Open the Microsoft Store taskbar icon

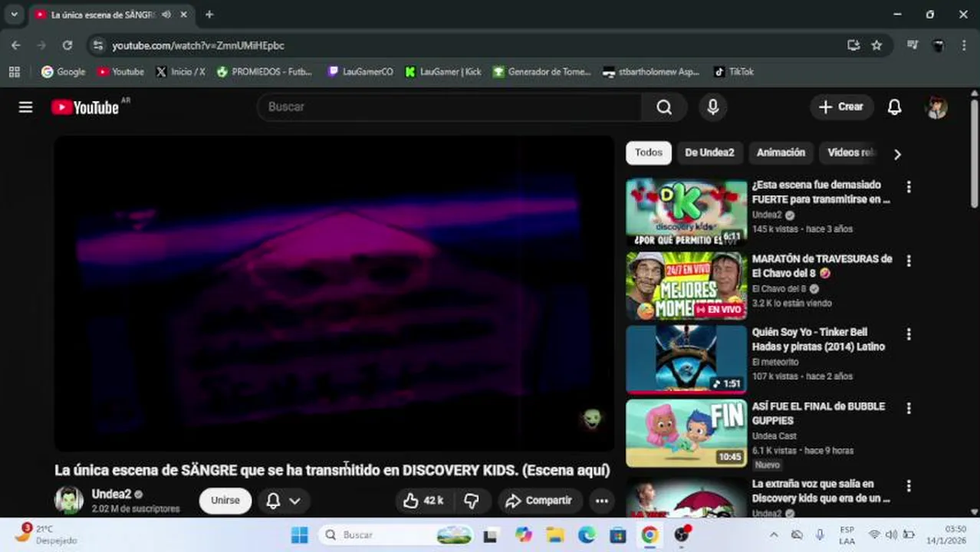coord(618,535)
